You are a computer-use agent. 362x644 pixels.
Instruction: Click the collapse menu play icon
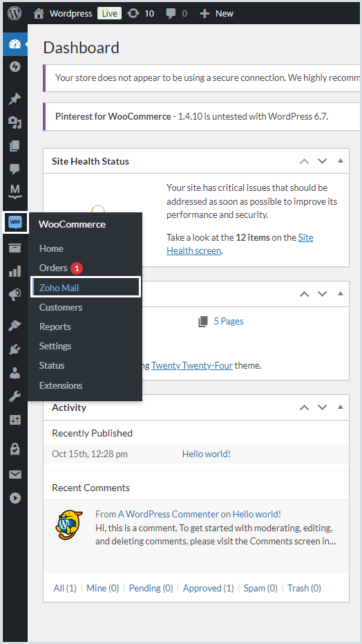click(15, 498)
